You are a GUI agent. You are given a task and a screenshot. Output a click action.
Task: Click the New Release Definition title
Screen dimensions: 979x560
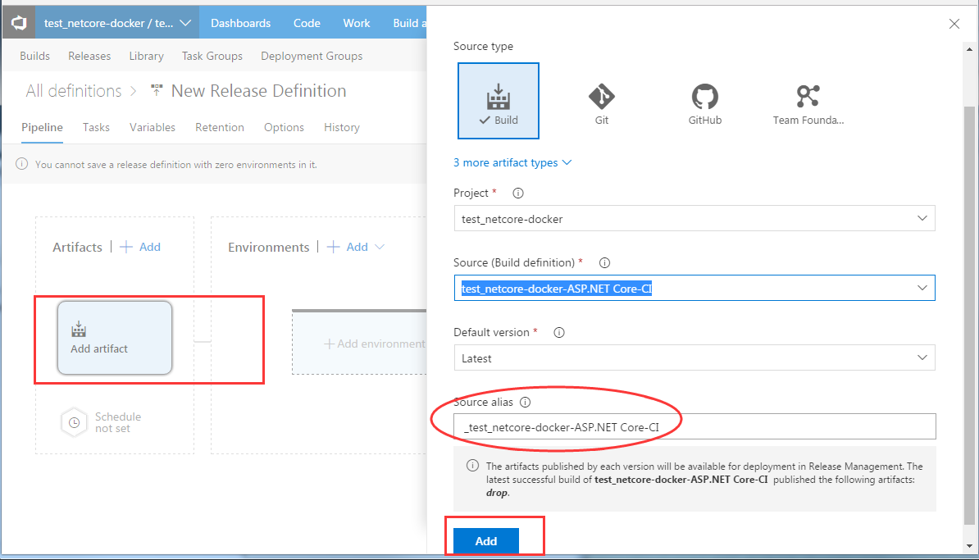[258, 91]
